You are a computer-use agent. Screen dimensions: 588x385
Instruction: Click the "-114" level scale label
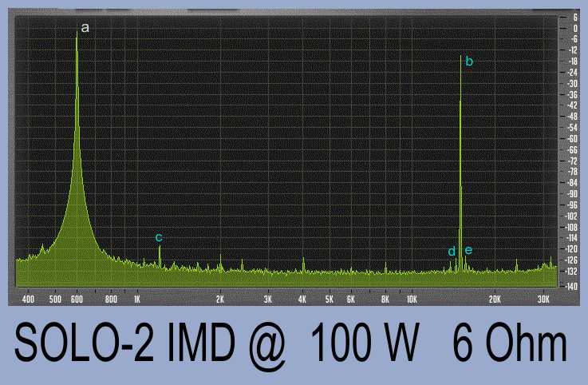[x=572, y=238]
